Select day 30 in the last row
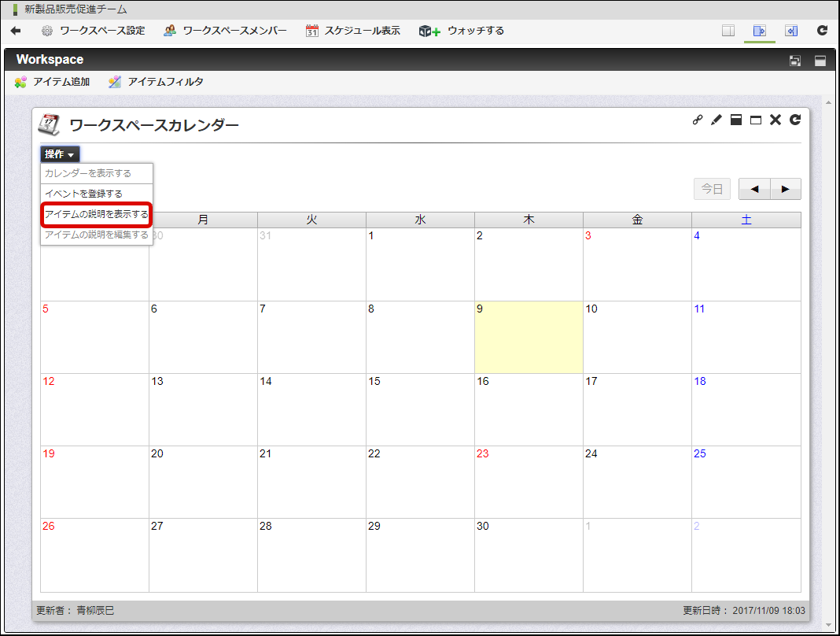 point(529,556)
